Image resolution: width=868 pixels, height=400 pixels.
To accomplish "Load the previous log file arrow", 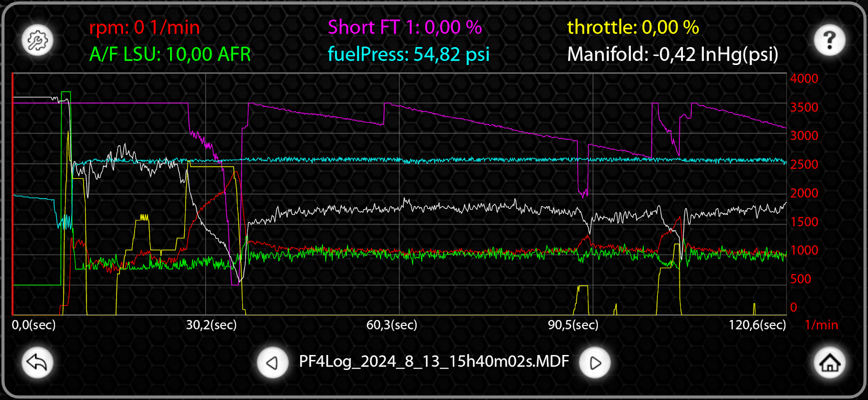I will [273, 362].
